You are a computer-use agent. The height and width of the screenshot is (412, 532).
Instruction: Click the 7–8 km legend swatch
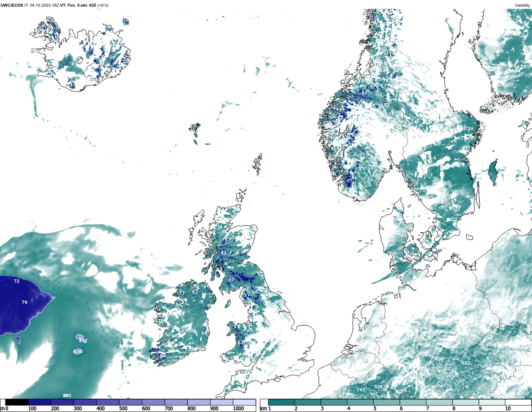coord(439,402)
